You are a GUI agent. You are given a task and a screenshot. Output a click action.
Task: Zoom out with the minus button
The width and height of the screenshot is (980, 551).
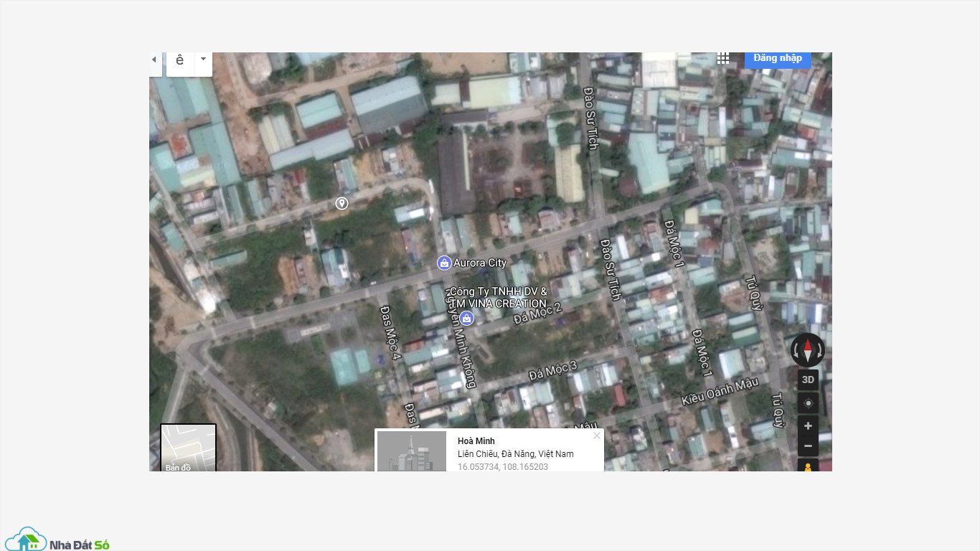click(x=808, y=446)
